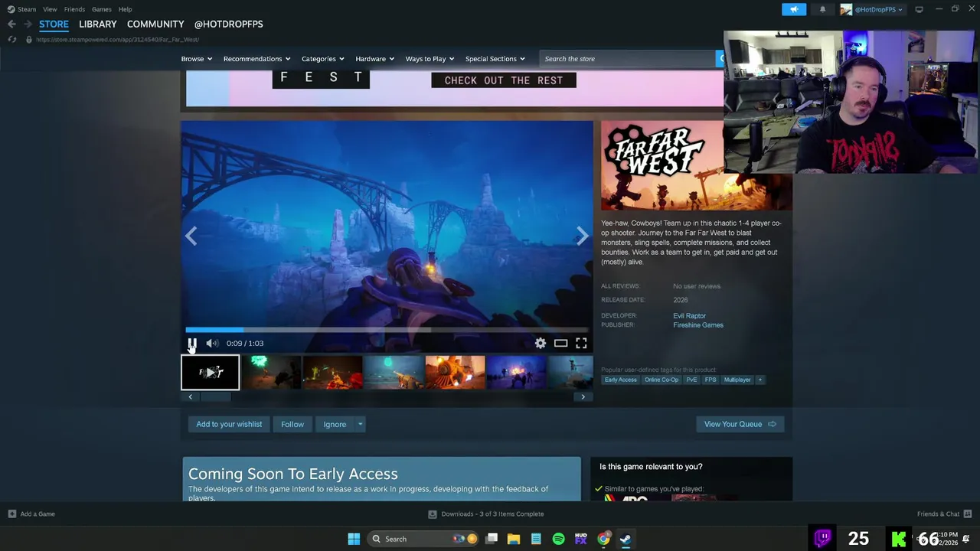Viewport: 980px width, 551px height.
Task: Open the @HOTDROPFPS profile tab
Action: tap(228, 24)
